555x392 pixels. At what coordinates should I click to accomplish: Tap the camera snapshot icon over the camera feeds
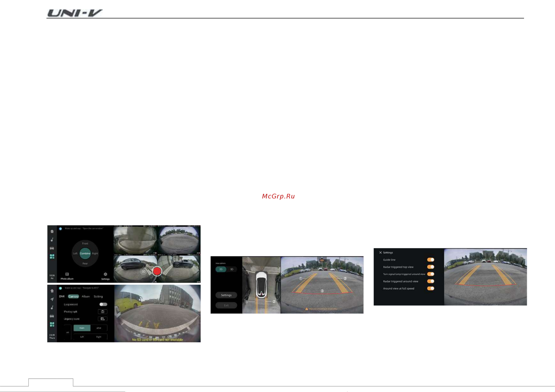[144, 271]
